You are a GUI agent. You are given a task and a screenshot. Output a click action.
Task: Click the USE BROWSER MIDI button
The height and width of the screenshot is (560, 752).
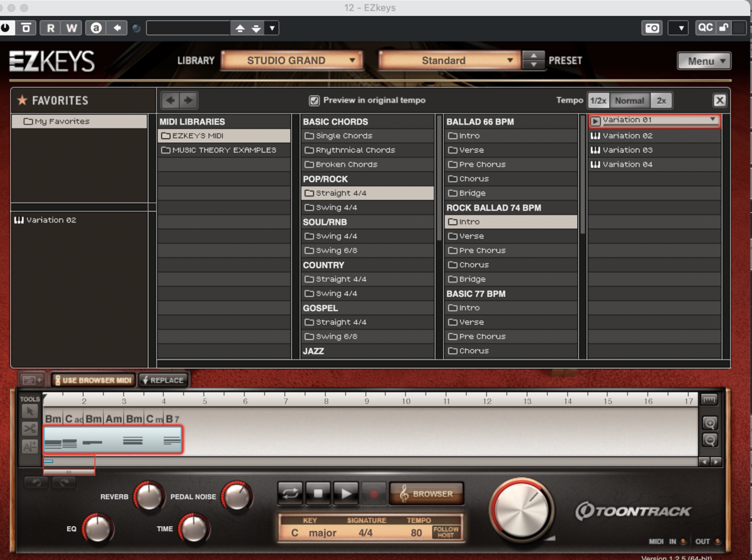[93, 380]
